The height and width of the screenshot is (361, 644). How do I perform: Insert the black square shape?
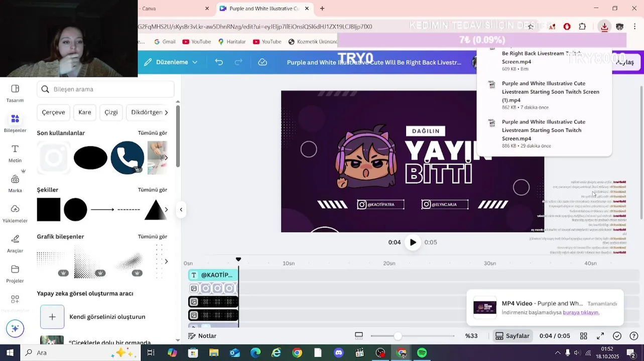click(x=49, y=210)
